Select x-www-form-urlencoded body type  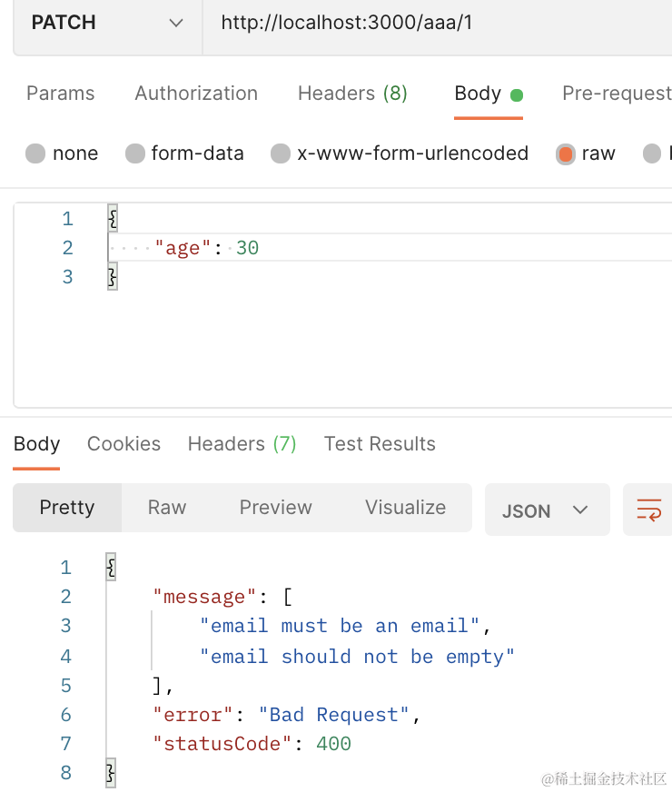click(281, 153)
